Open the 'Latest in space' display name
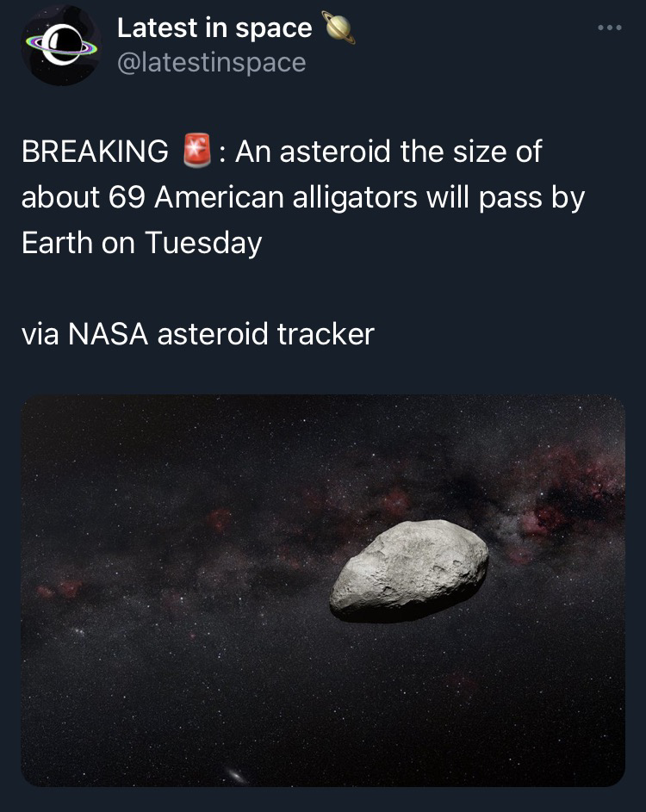Image resolution: width=646 pixels, height=812 pixels. (214, 28)
